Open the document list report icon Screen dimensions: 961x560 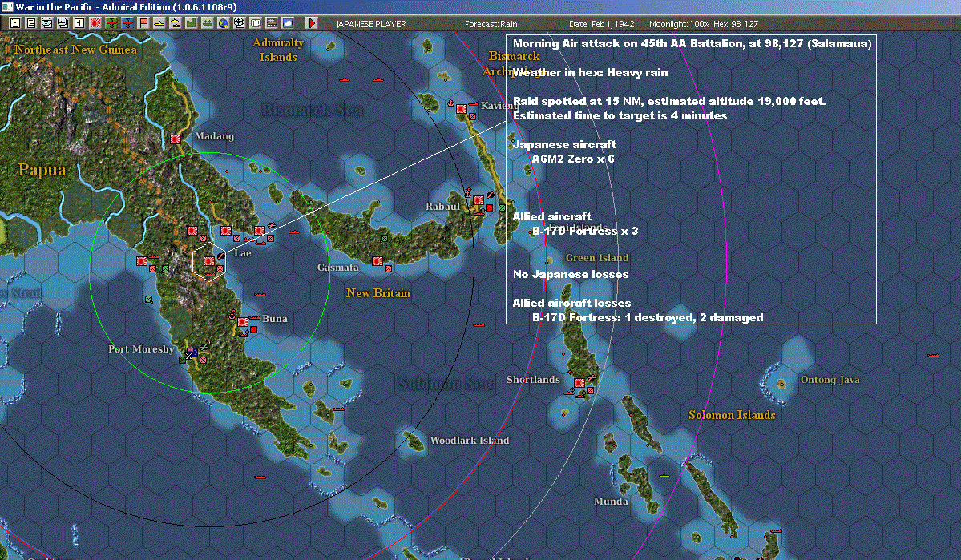tap(31, 23)
